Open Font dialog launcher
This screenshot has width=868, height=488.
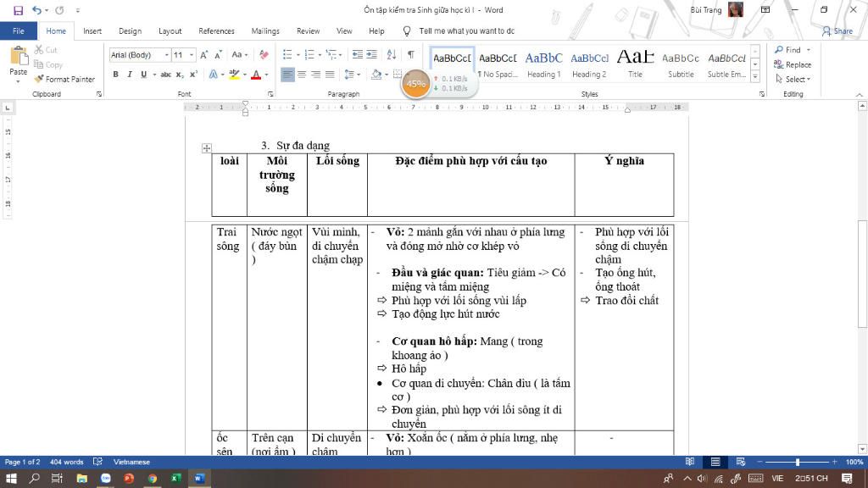pyautogui.click(x=270, y=94)
